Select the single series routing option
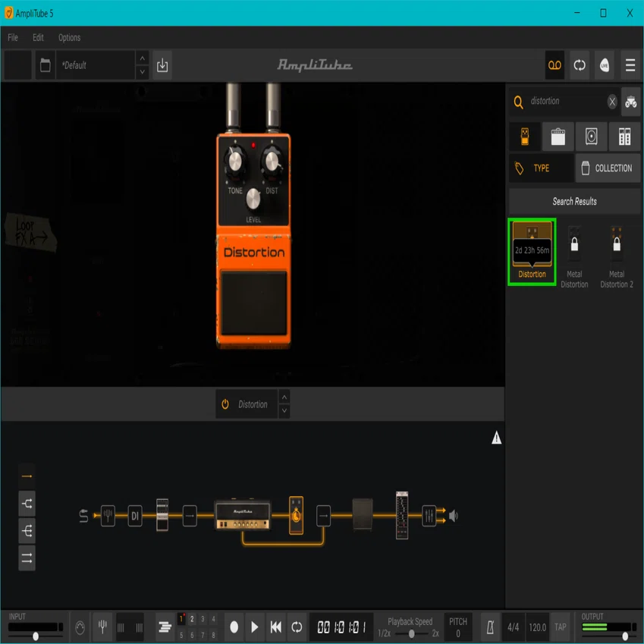This screenshot has width=644, height=644. pos(27,476)
